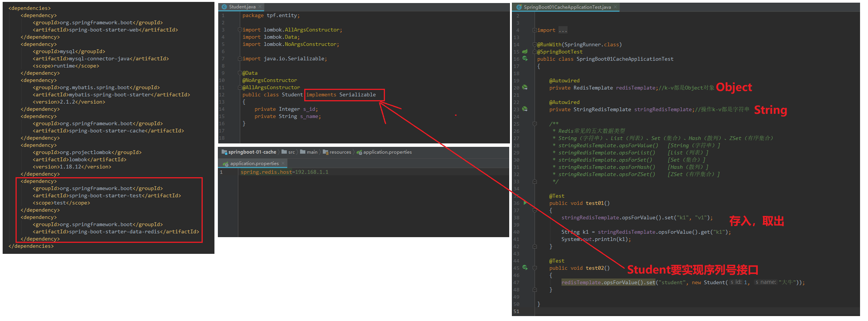Click the run gutter icon beside test01()
The image size is (868, 321).
tap(525, 203)
